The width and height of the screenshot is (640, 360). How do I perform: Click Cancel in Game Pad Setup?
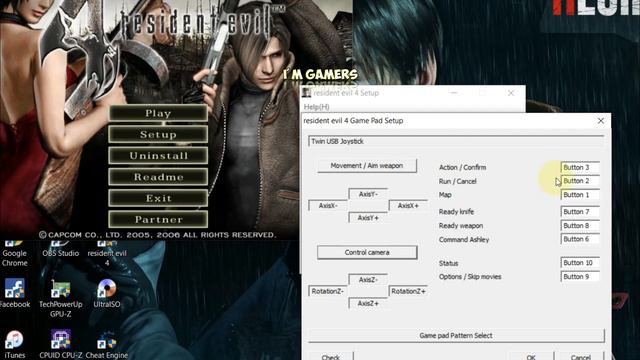(x=580, y=356)
